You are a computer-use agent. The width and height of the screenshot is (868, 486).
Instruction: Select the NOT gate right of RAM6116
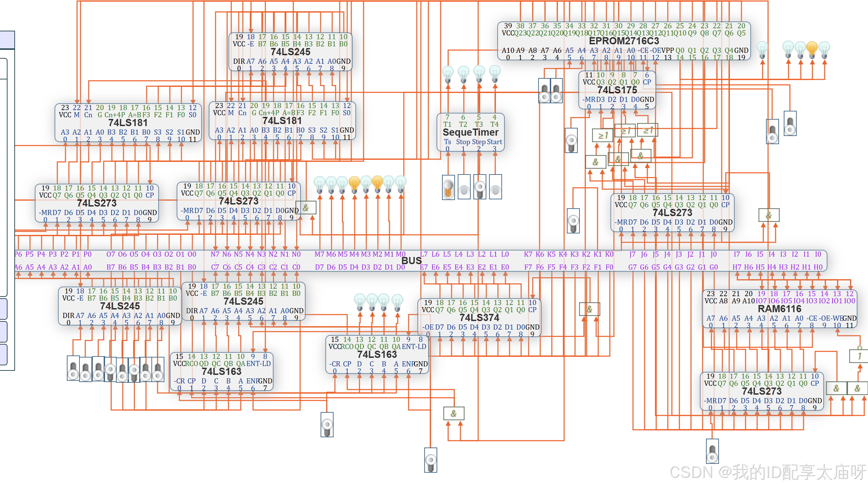pyautogui.click(x=859, y=356)
